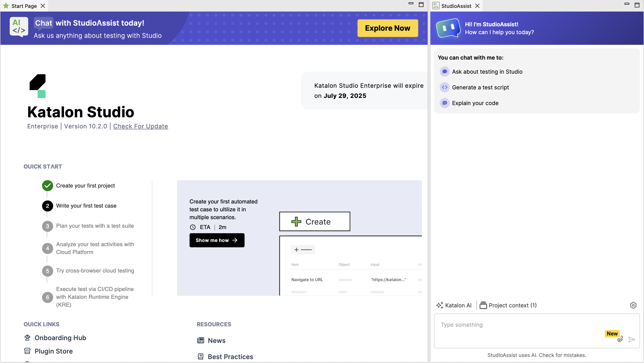Click the Show me how button
Screen dimensions: 644x363
[217, 240]
